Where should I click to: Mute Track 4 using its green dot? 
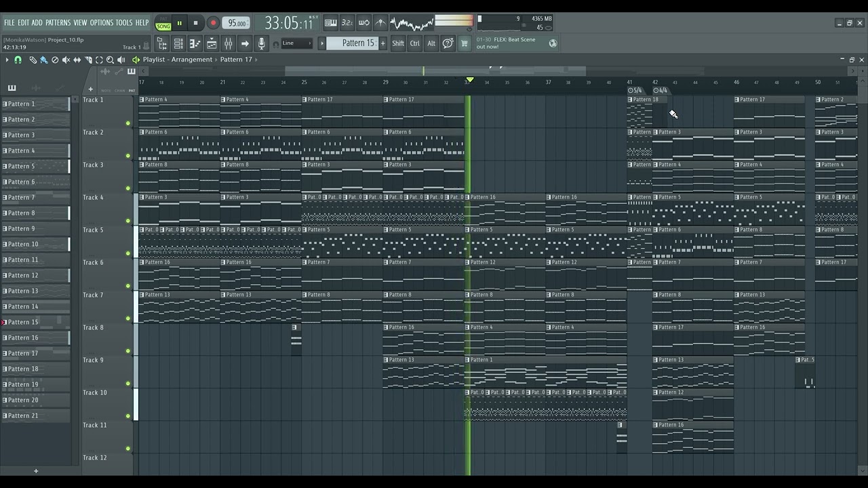pyautogui.click(x=128, y=221)
